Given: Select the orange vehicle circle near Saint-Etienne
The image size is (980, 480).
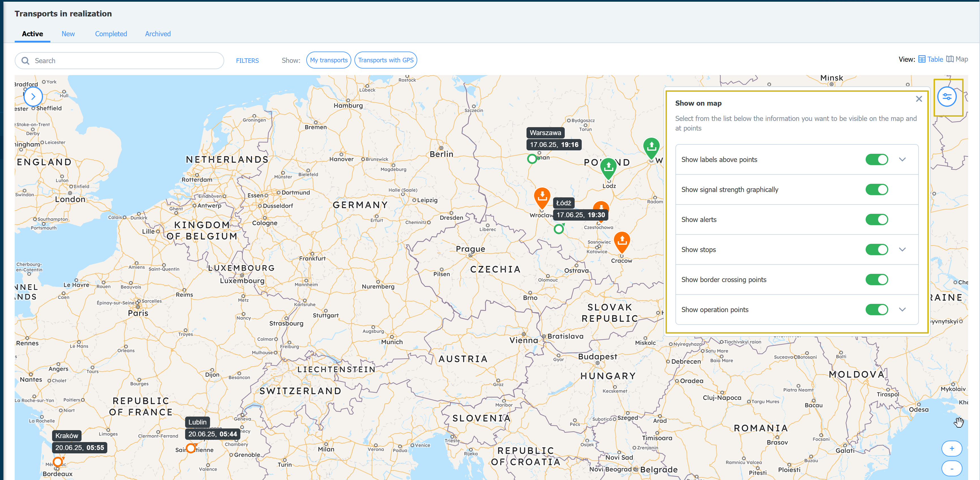Looking at the screenshot, I should [191, 448].
